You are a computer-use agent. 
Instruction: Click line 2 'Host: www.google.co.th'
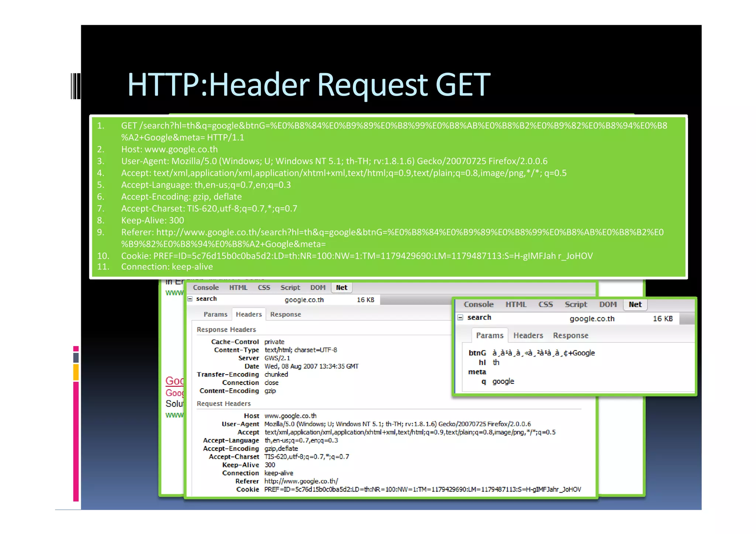(169, 149)
